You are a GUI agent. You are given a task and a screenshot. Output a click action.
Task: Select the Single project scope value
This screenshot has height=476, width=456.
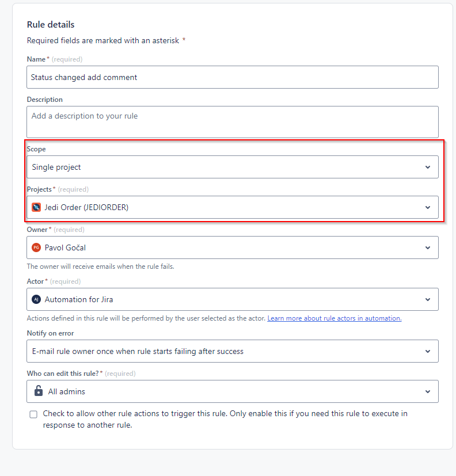[56, 167]
